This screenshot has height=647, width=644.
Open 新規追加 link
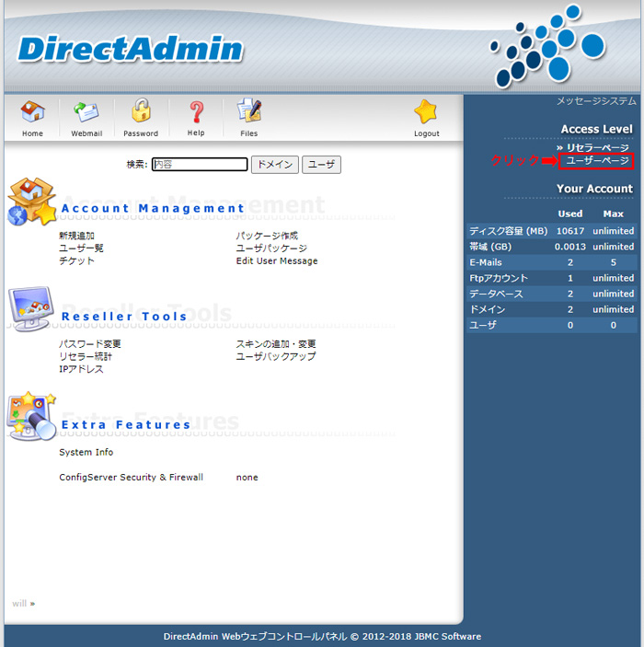[x=76, y=236]
